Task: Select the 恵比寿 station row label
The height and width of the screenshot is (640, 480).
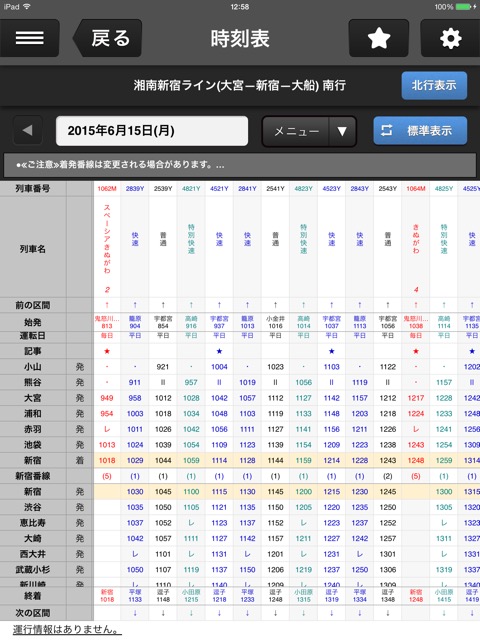Action: click(x=33, y=523)
